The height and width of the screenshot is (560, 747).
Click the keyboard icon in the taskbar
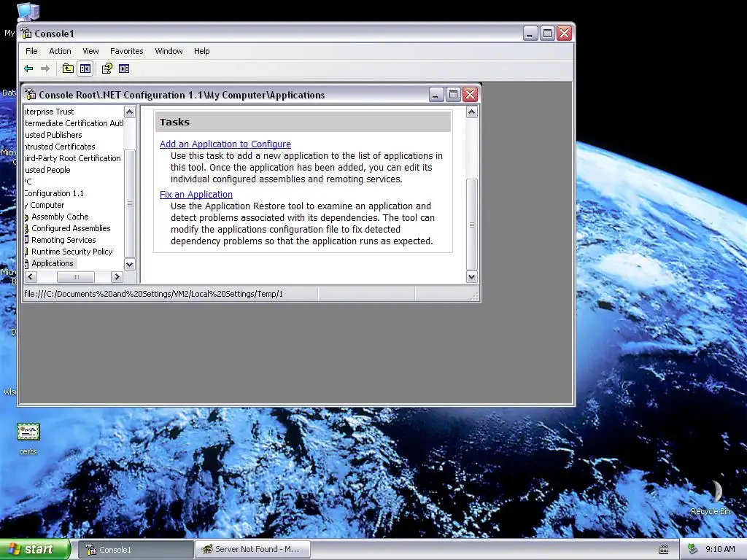coord(663,550)
